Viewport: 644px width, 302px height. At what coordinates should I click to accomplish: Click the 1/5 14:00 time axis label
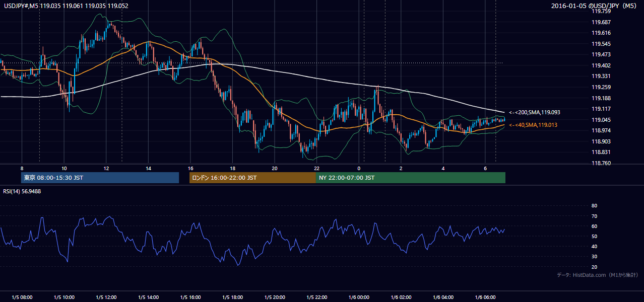(148, 297)
